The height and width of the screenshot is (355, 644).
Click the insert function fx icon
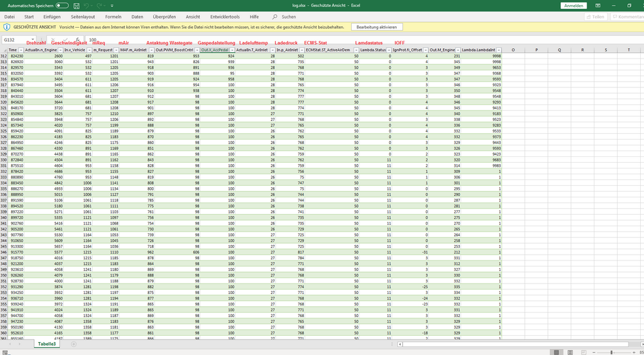tap(77, 40)
